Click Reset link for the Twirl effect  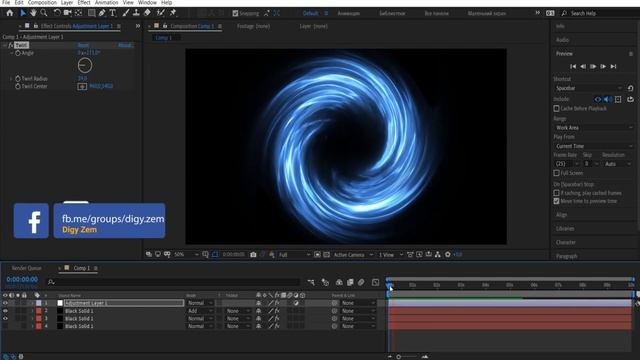click(83, 45)
